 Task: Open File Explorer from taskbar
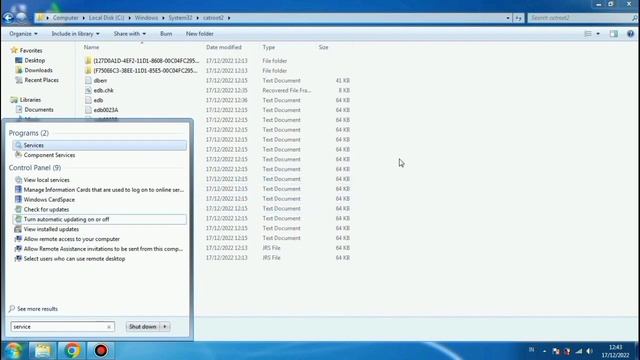pyautogui.click(x=42, y=351)
